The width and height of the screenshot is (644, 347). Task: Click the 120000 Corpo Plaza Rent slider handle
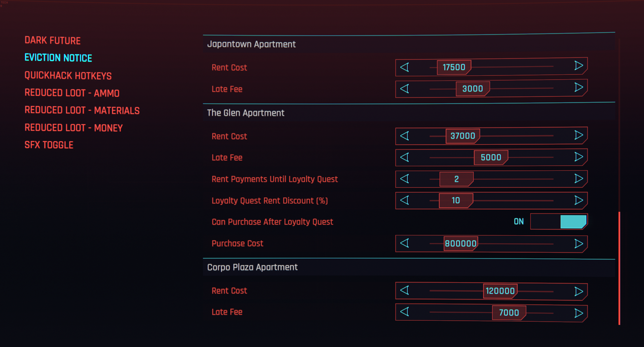click(x=500, y=291)
